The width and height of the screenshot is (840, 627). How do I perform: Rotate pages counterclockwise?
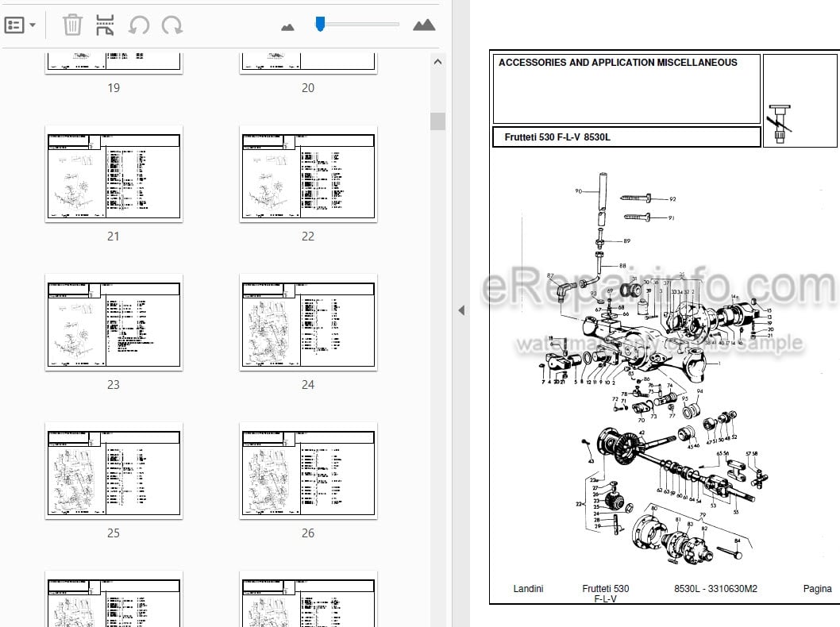click(x=139, y=25)
